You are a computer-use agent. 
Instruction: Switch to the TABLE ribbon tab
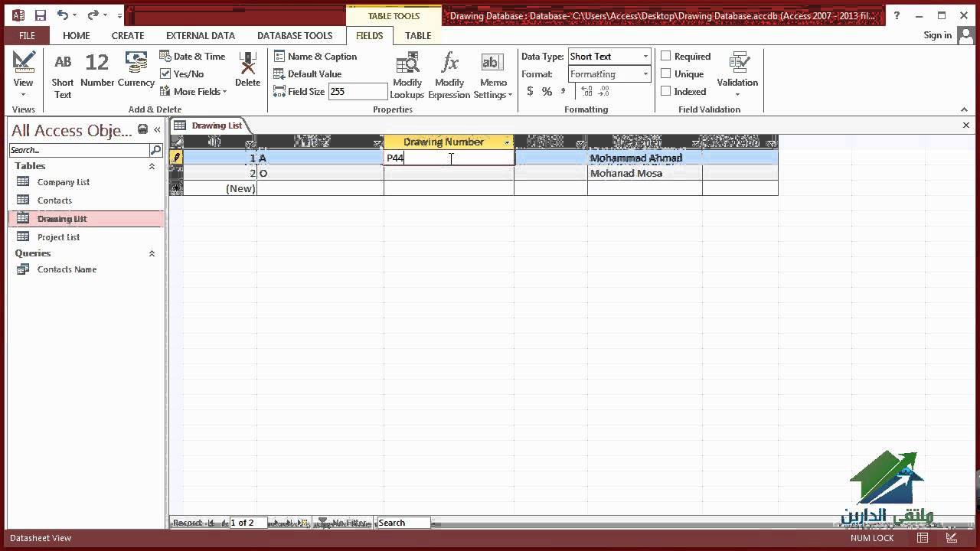click(418, 35)
